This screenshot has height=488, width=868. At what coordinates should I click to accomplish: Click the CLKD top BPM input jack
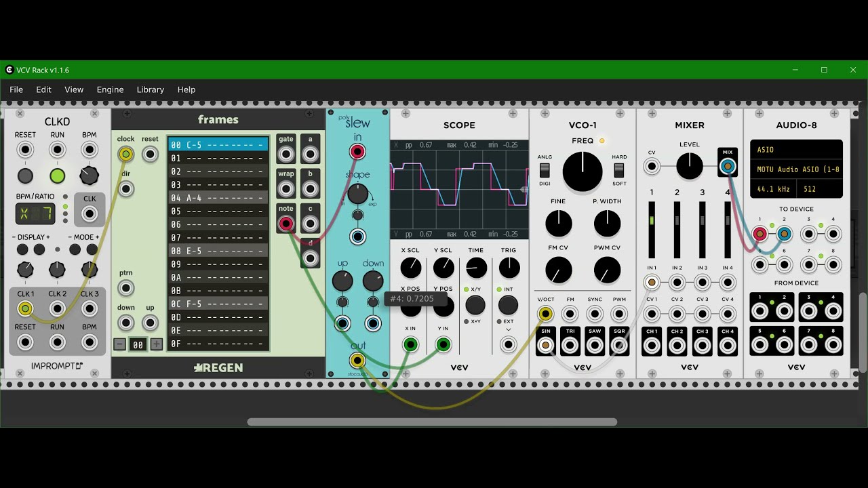[x=90, y=150]
